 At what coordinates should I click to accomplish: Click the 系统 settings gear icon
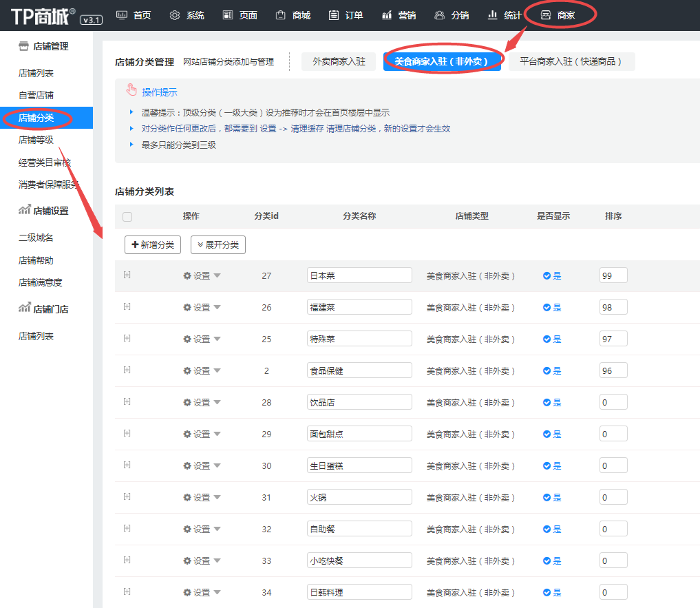[175, 14]
